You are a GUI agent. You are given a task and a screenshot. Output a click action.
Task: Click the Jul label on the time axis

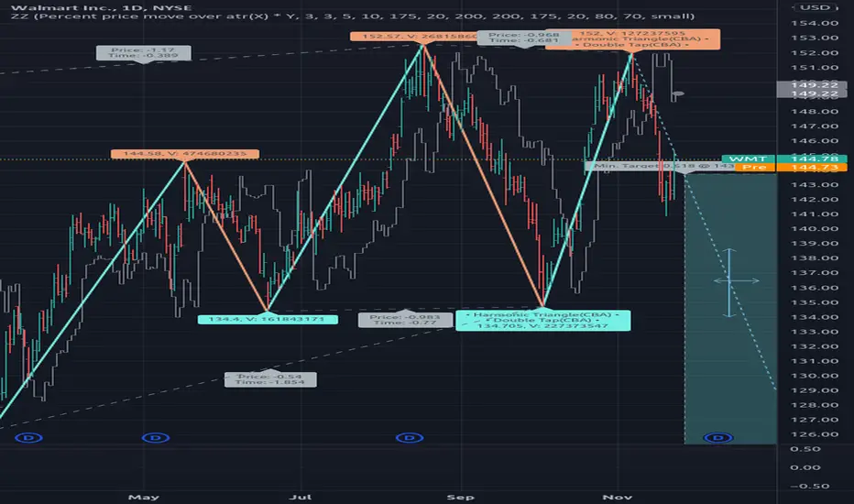tap(301, 497)
